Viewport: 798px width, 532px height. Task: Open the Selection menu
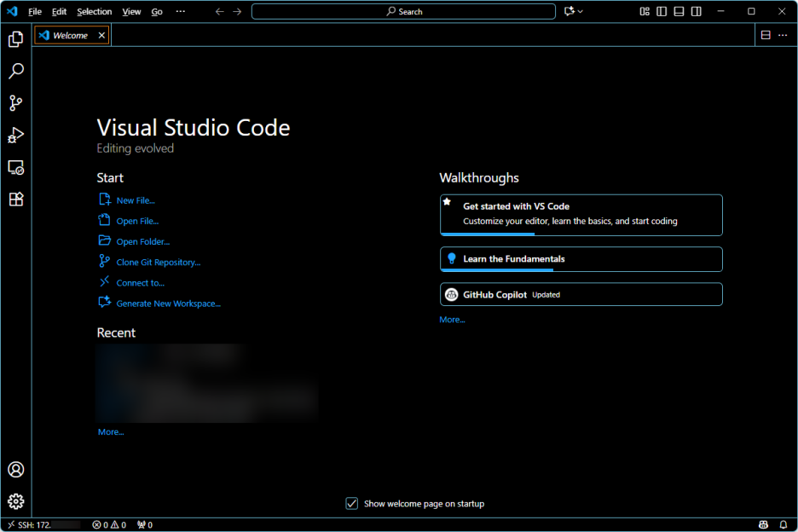pyautogui.click(x=94, y=11)
